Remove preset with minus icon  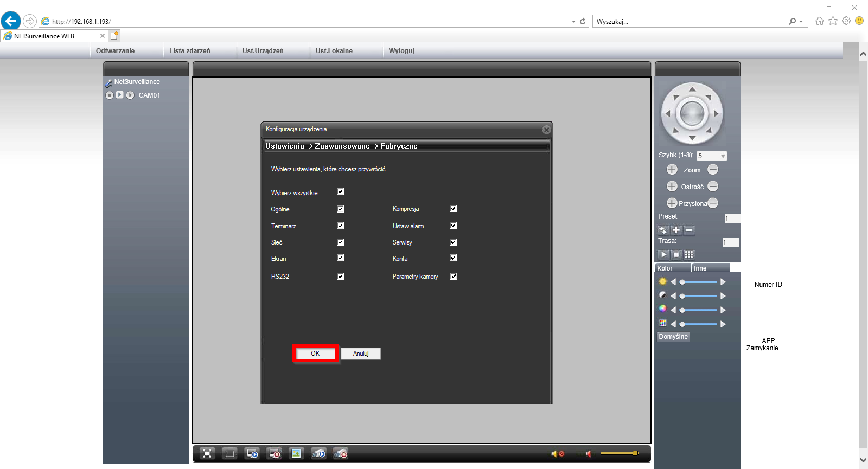click(x=689, y=230)
